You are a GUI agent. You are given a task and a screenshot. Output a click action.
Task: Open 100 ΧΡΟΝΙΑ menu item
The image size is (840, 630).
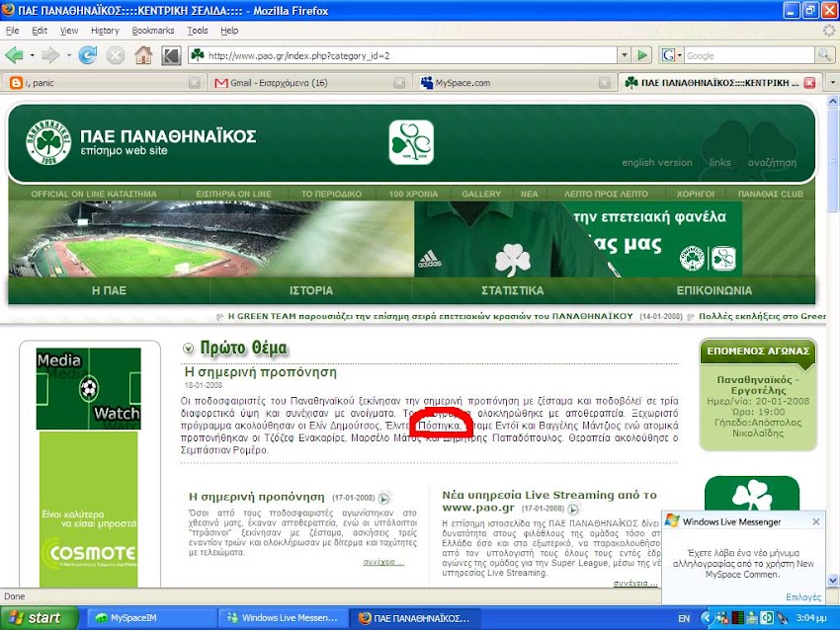click(413, 194)
